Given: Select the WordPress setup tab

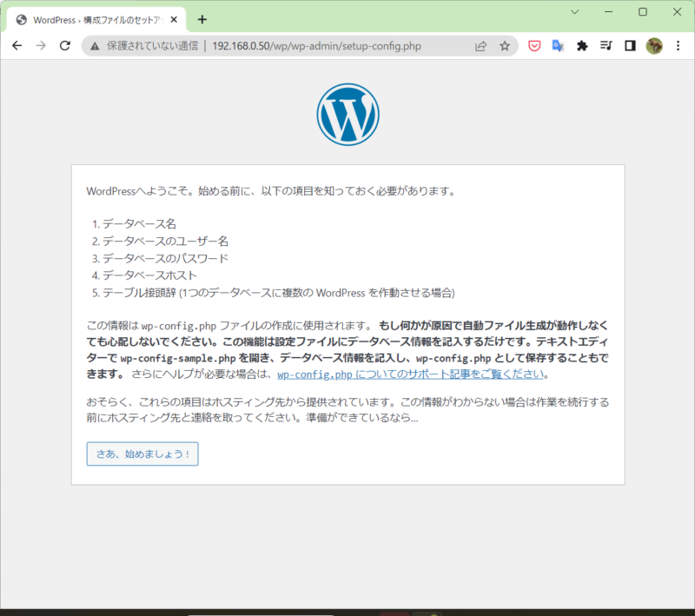Looking at the screenshot, I should (x=96, y=20).
